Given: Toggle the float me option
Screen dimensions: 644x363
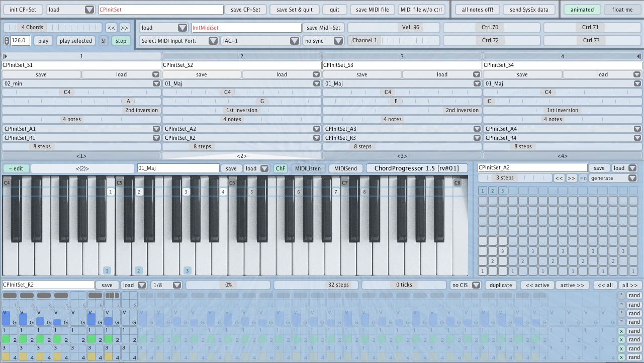Looking at the screenshot, I should (x=622, y=10).
